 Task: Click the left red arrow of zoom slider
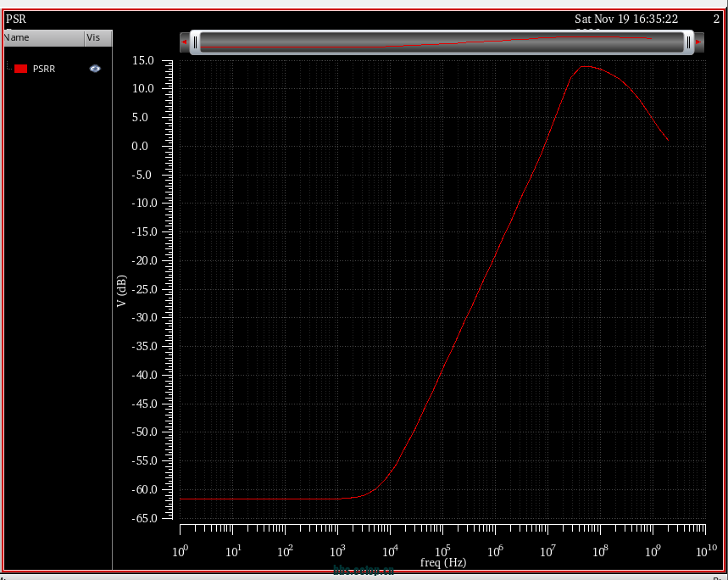pos(184,42)
